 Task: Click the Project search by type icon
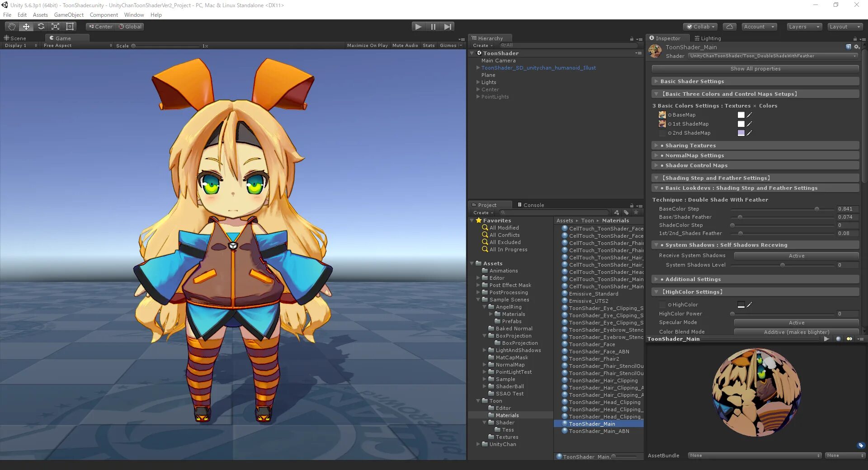click(x=617, y=212)
